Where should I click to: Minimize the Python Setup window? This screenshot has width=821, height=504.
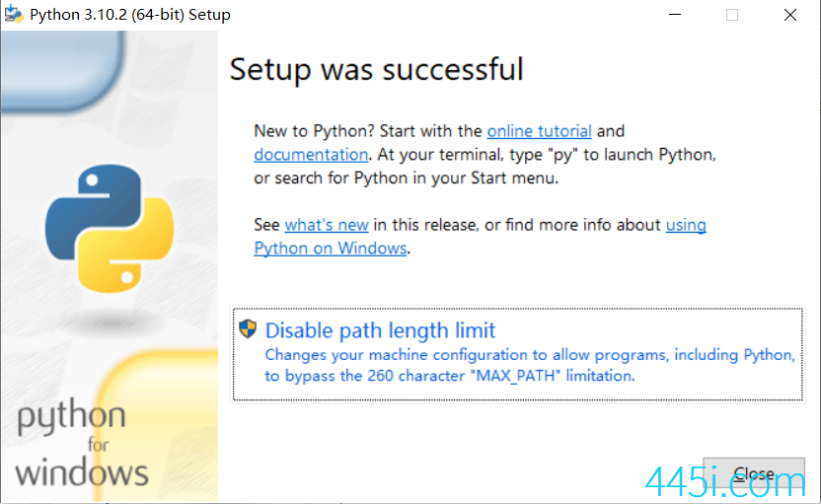pyautogui.click(x=675, y=15)
